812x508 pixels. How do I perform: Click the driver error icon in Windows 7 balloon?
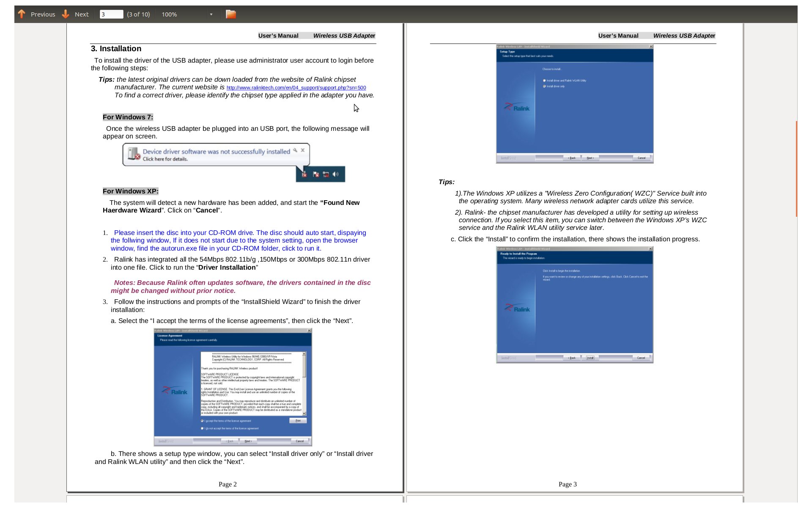[134, 154]
